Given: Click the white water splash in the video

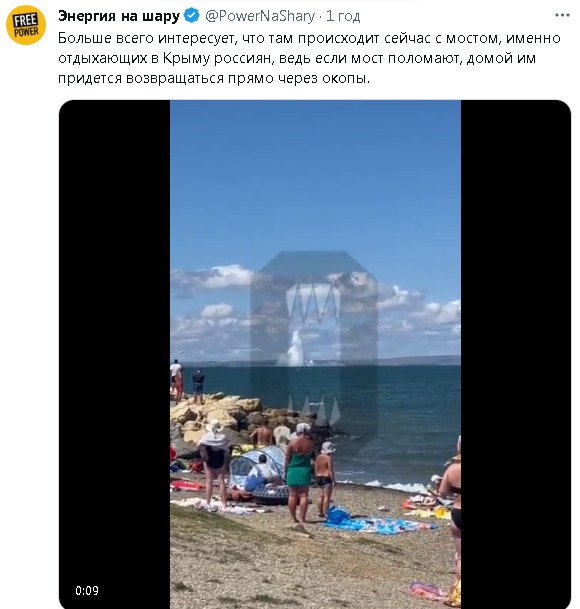Looking at the screenshot, I should tap(295, 349).
